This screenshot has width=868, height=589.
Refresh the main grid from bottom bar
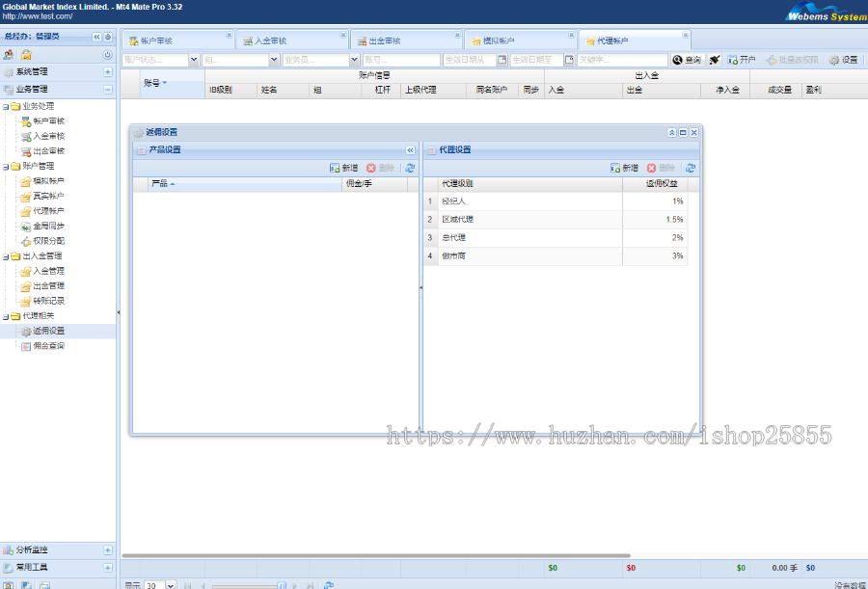pyautogui.click(x=329, y=586)
